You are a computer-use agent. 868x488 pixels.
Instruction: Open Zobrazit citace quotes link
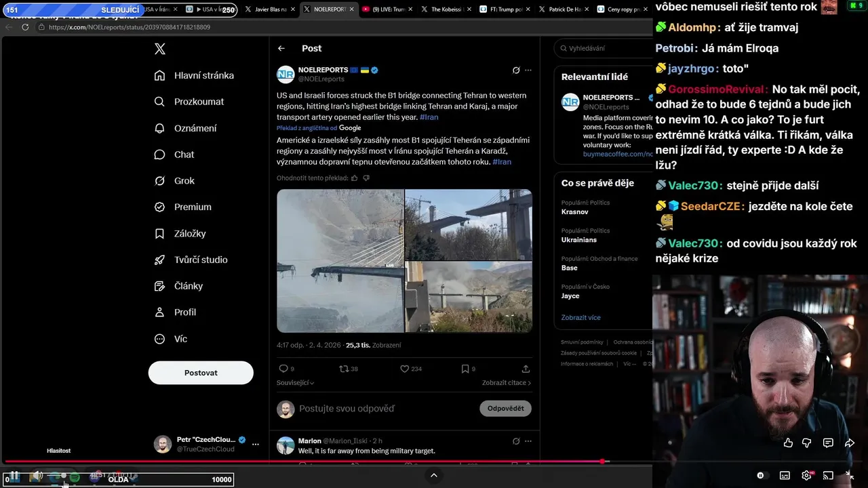[x=507, y=383]
